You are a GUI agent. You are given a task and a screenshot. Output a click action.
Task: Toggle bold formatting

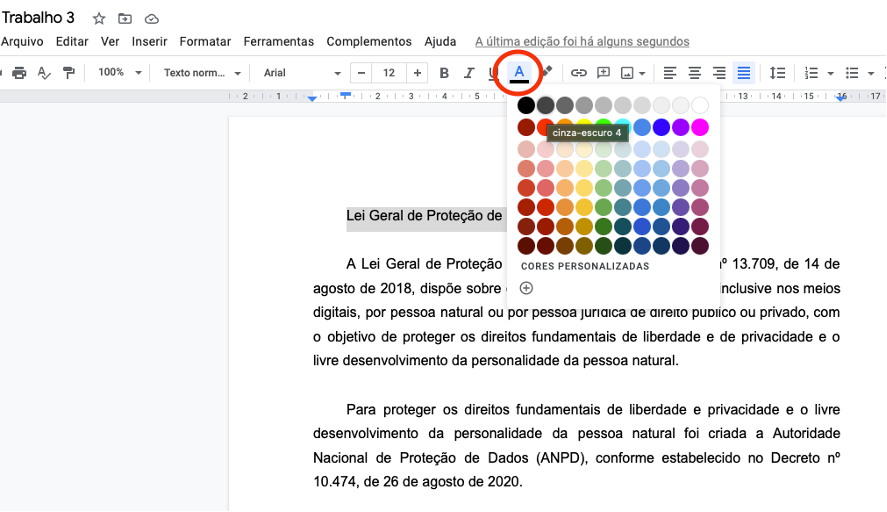coord(444,73)
